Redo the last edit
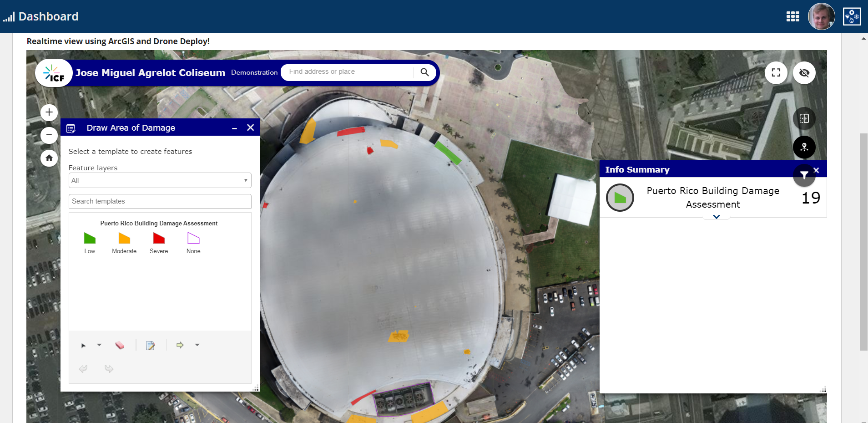 coord(109,368)
